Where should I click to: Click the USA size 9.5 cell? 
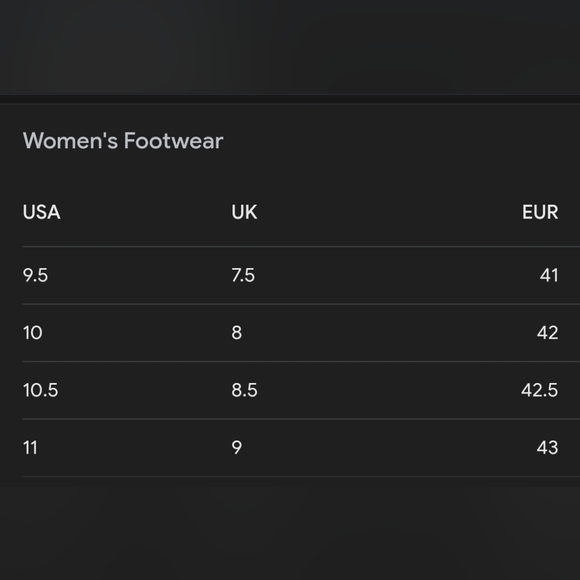click(35, 275)
